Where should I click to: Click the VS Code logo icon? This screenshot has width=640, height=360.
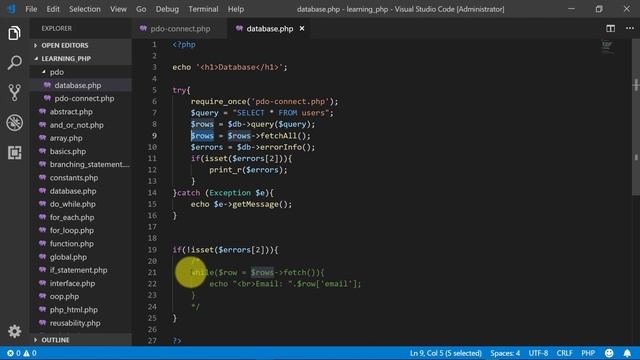tap(11, 9)
